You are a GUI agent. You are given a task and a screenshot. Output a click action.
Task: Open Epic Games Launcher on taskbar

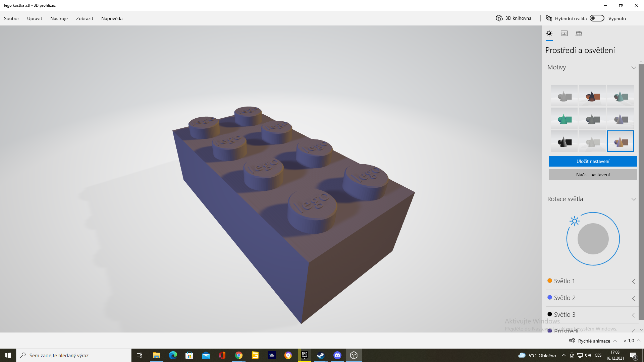coord(304,355)
